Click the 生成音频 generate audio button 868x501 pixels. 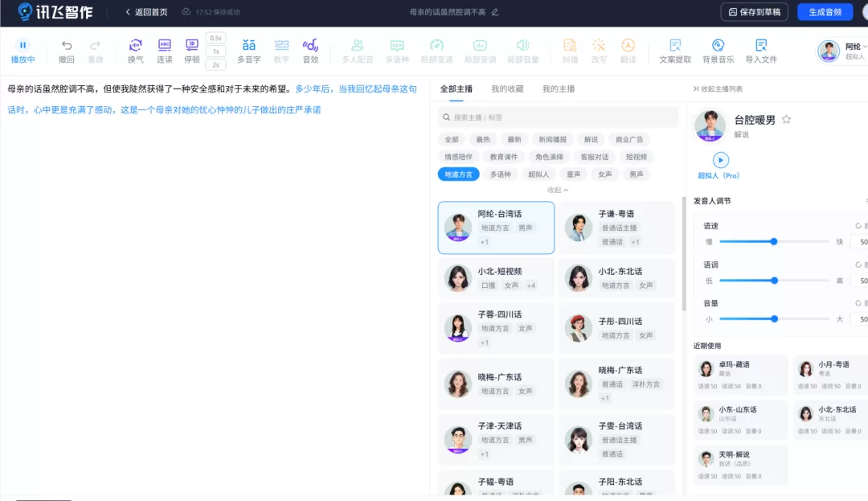pos(825,11)
